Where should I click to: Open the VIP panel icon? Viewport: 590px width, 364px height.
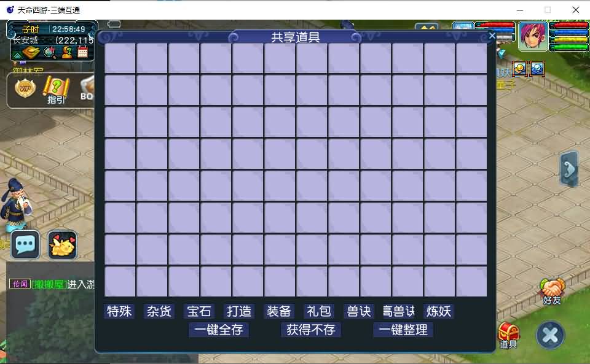tap(25, 88)
